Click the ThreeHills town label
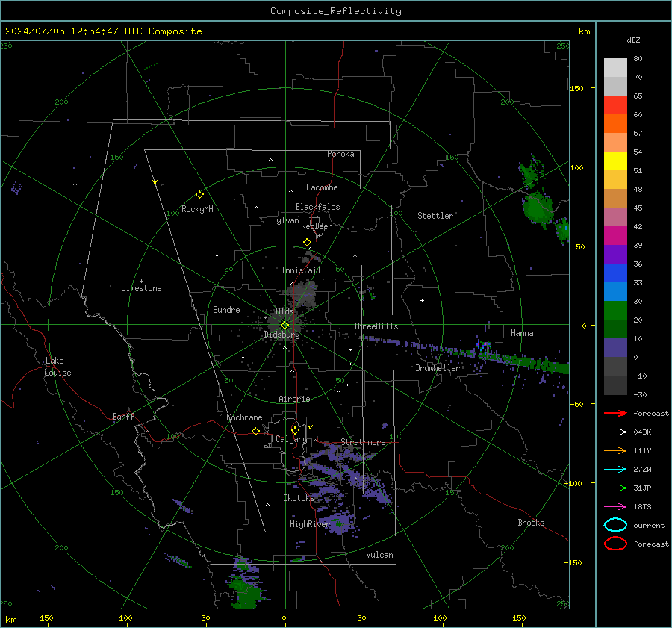Image resolution: width=672 pixels, height=628 pixels. (376, 326)
